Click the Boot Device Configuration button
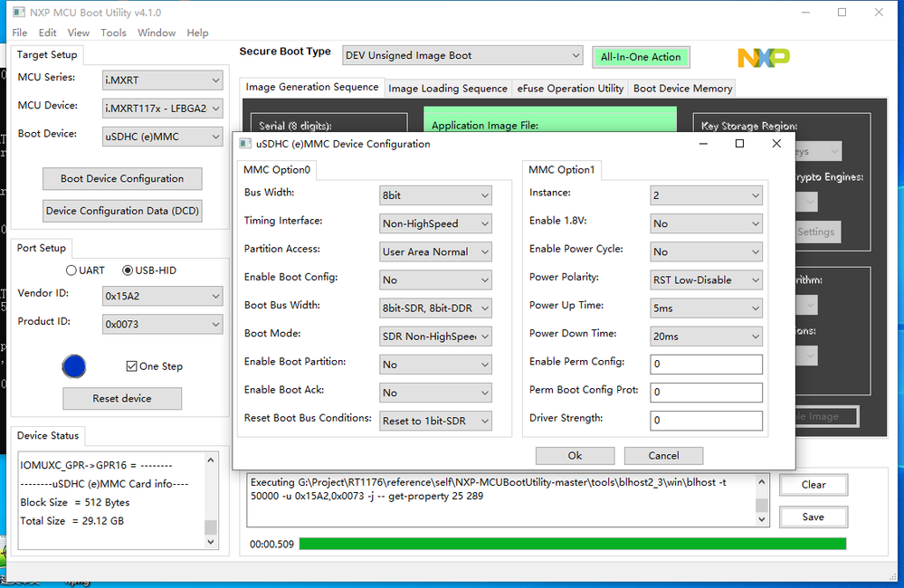 [x=122, y=179]
